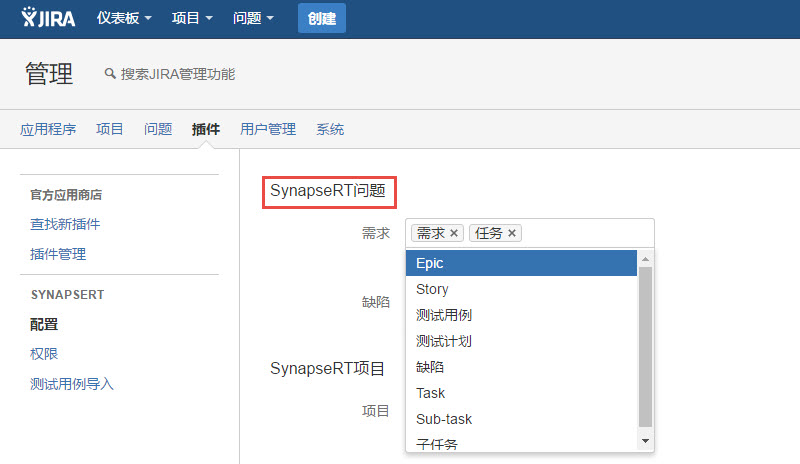Open the 问题 dropdown in top navigation
The width and height of the screenshot is (800, 464).
[x=253, y=18]
